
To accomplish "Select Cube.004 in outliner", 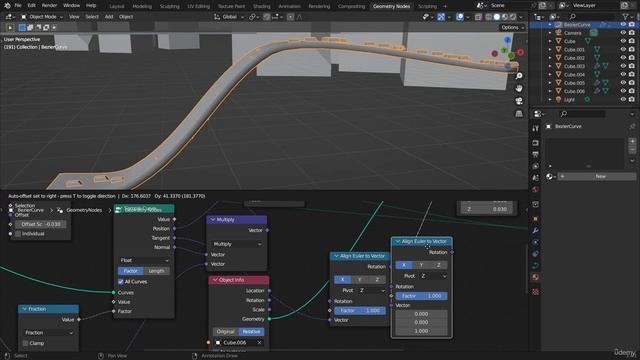I will coord(574,75).
